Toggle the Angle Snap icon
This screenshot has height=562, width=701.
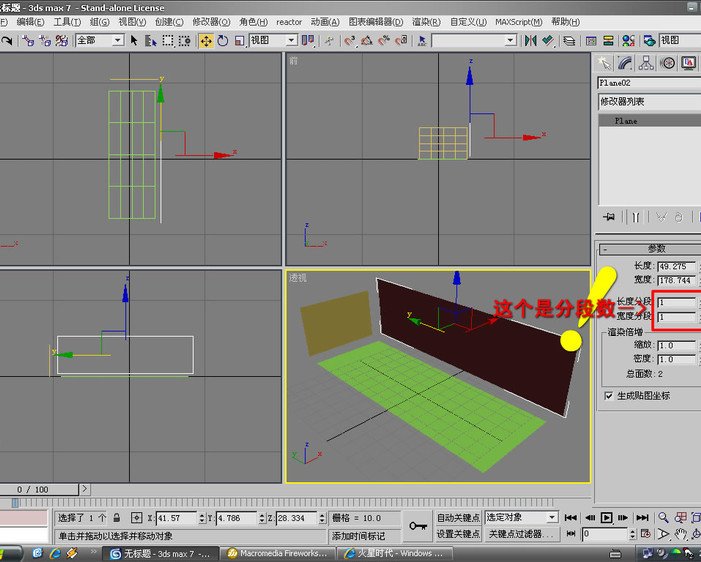pyautogui.click(x=367, y=41)
